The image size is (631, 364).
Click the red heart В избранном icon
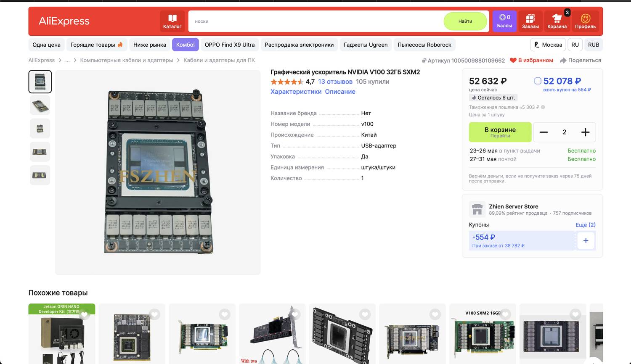(513, 60)
